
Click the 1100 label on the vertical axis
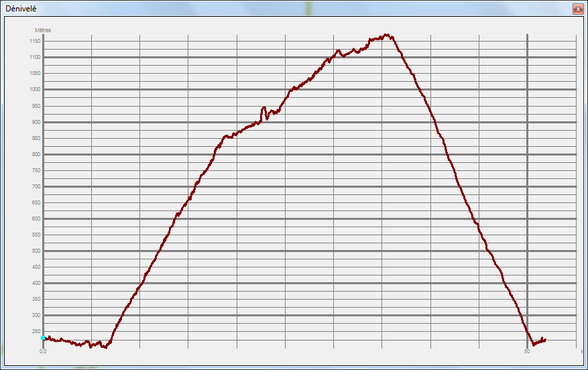click(35, 57)
